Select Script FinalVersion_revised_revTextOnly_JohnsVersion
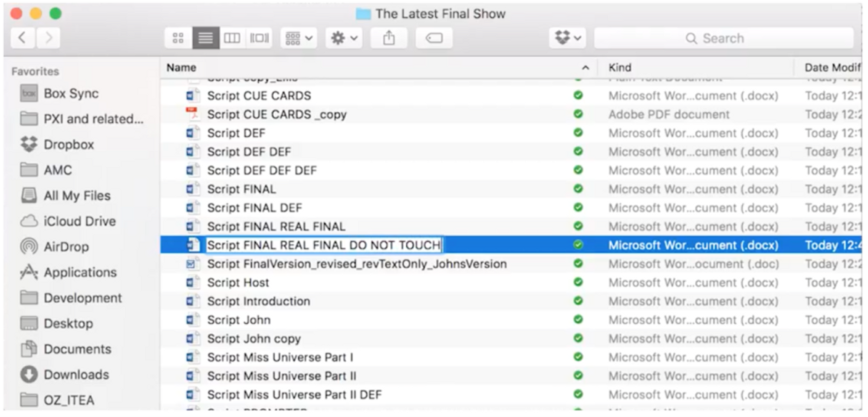 [x=357, y=264]
